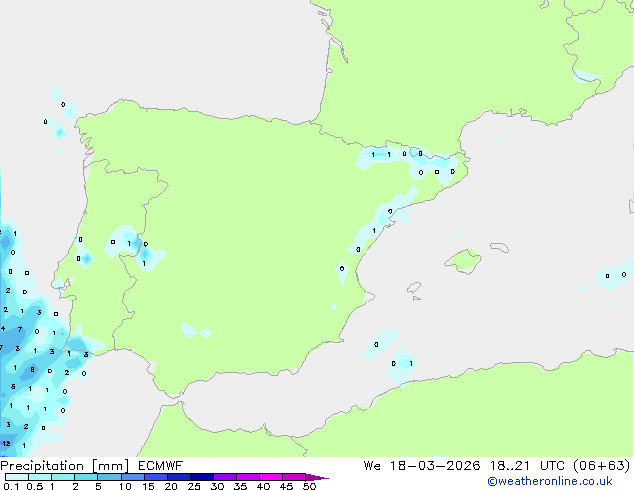Click the Ibiza island outline

[414, 288]
